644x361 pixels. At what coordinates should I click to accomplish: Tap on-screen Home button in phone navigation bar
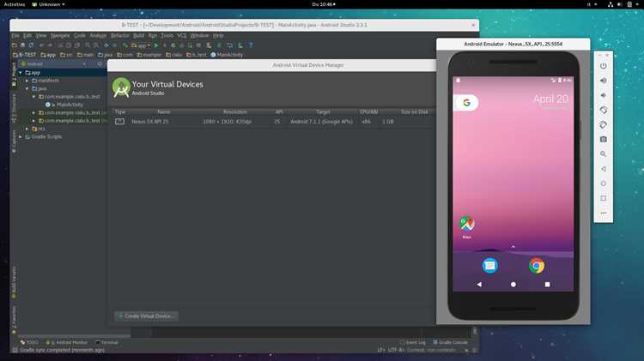coord(513,285)
